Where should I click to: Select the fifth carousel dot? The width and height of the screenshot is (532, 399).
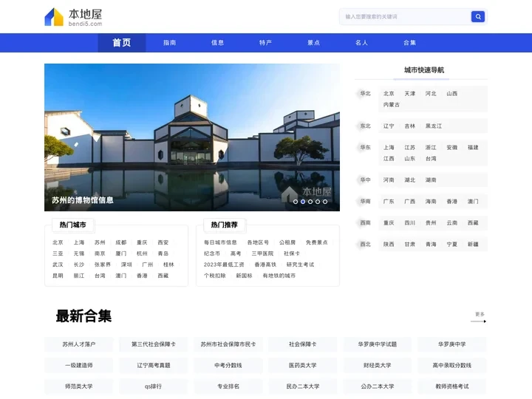coord(325,202)
